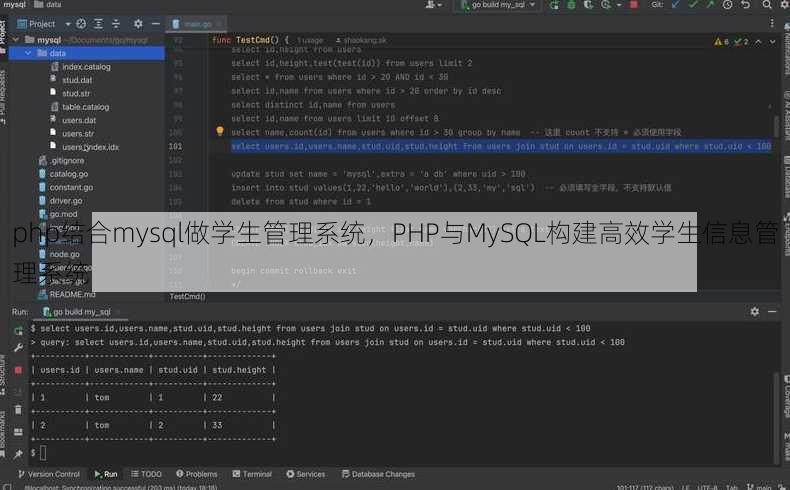
Task: Open LF line separator selector in status bar
Action: click(x=686, y=487)
